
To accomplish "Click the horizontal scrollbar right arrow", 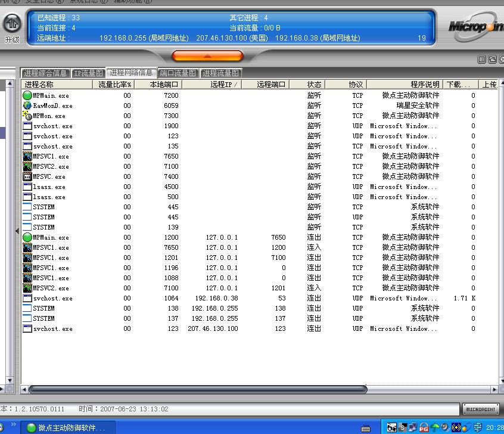I will tap(494, 390).
